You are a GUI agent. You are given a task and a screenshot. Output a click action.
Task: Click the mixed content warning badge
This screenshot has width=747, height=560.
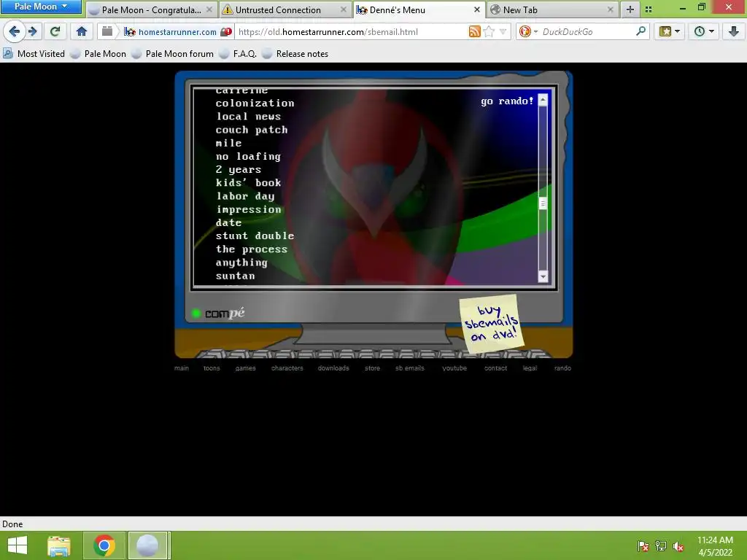[226, 32]
